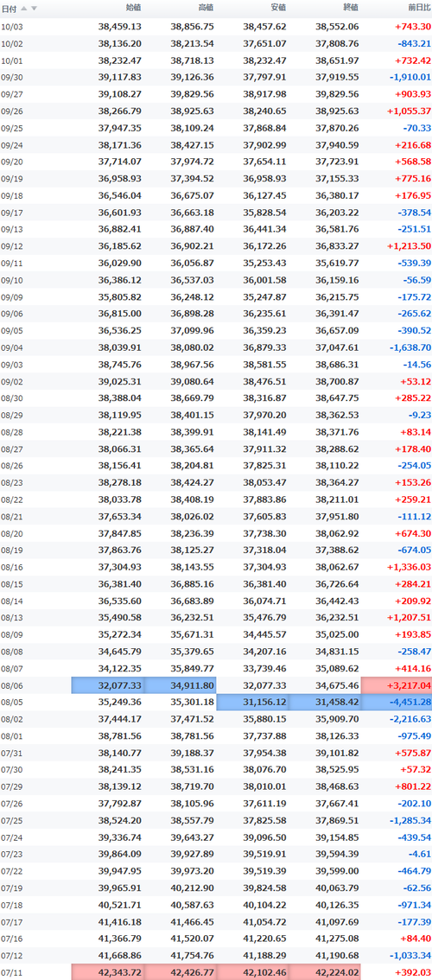
Task: Click the low value 34,445.57
Action: (x=265, y=634)
